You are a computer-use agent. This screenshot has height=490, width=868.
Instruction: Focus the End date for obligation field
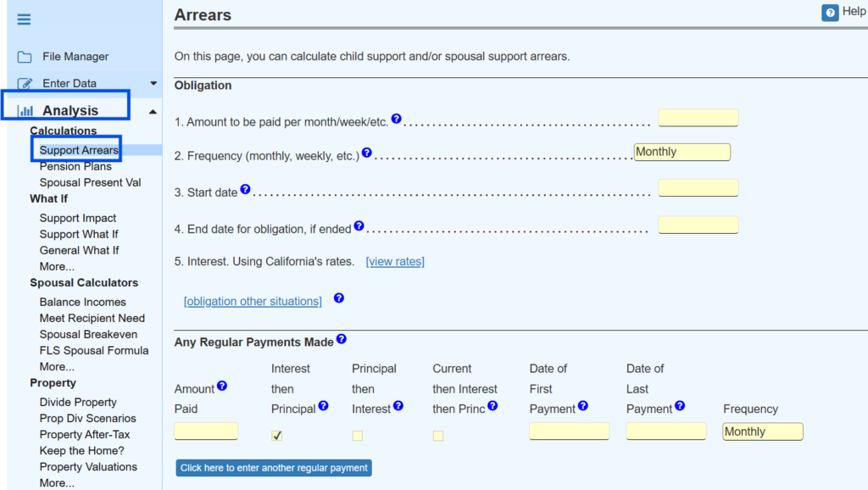698,225
